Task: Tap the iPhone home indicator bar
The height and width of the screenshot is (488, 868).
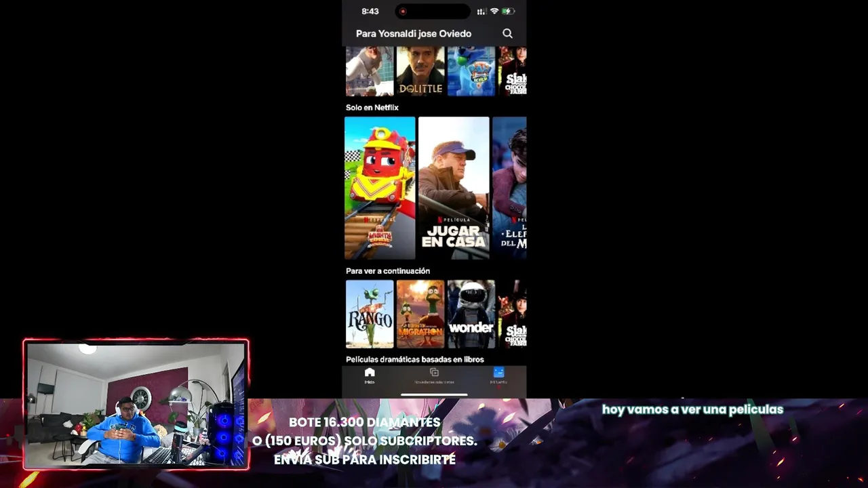Action: coord(434,394)
